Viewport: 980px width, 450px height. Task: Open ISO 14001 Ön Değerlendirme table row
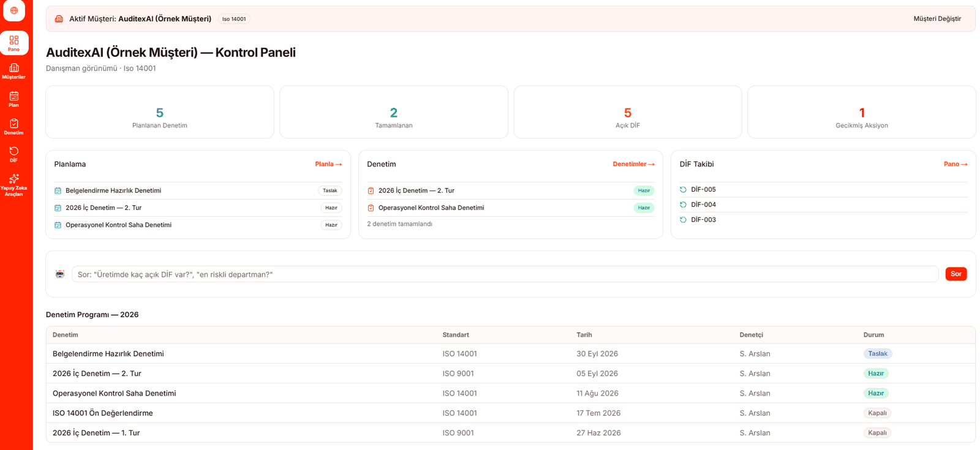tap(511, 413)
